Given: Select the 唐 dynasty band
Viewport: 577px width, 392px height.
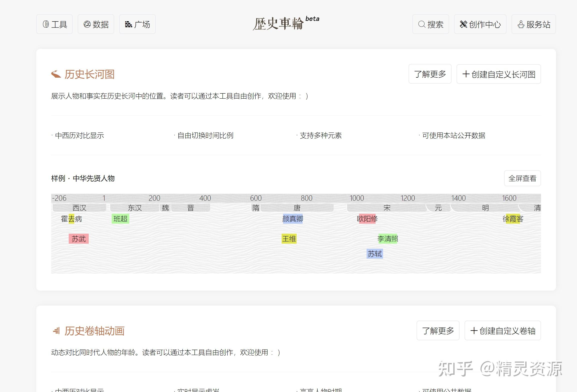Looking at the screenshot, I should coord(297,208).
